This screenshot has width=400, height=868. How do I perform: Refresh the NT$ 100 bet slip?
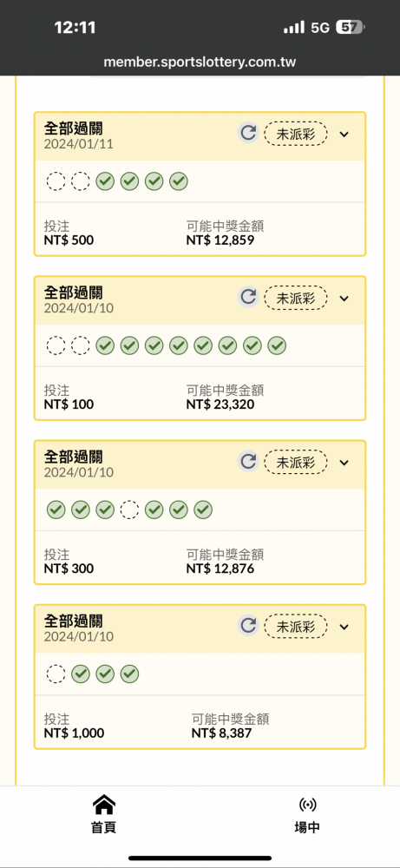coord(248,297)
